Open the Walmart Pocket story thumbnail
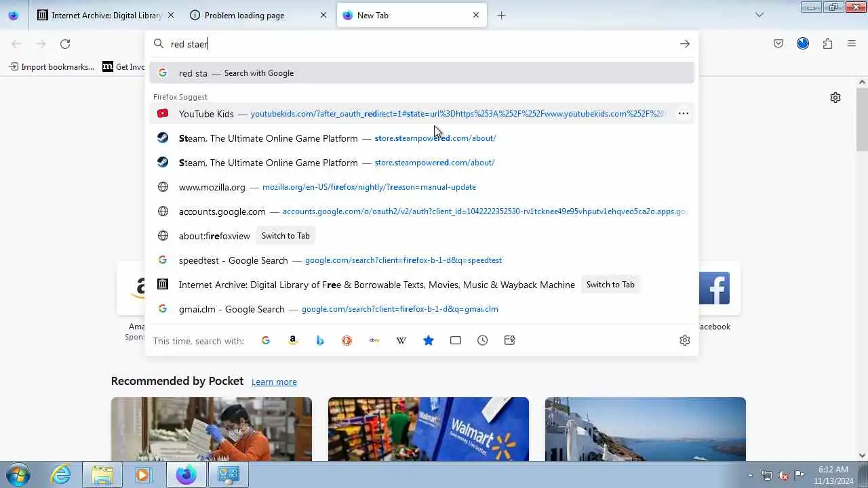Image resolution: width=868 pixels, height=488 pixels. point(429,429)
